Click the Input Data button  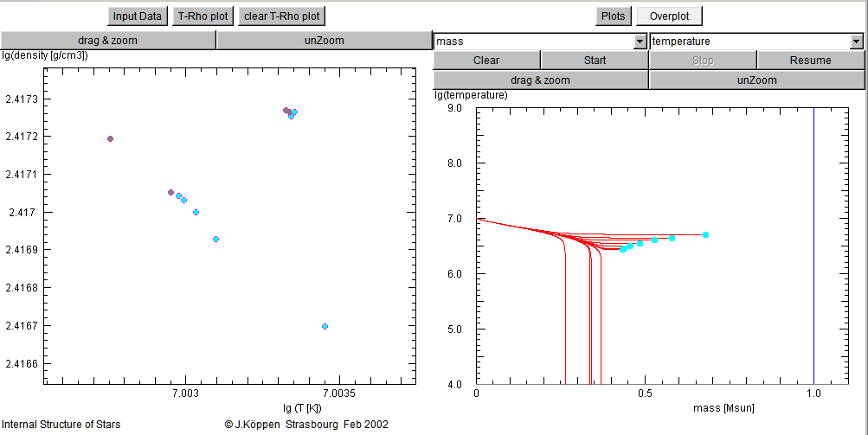tap(138, 16)
